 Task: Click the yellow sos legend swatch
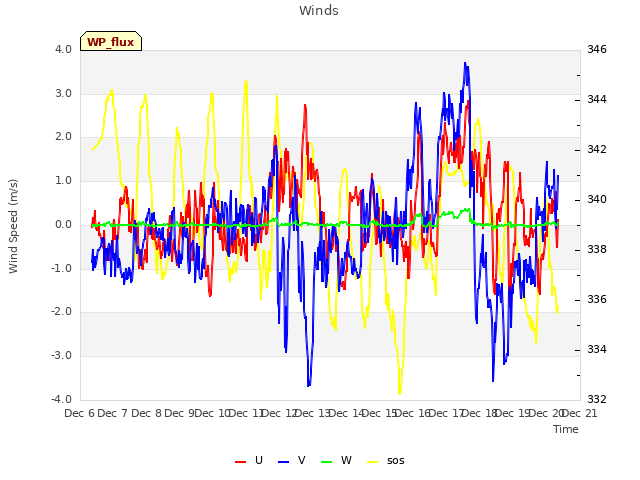[x=373, y=462]
